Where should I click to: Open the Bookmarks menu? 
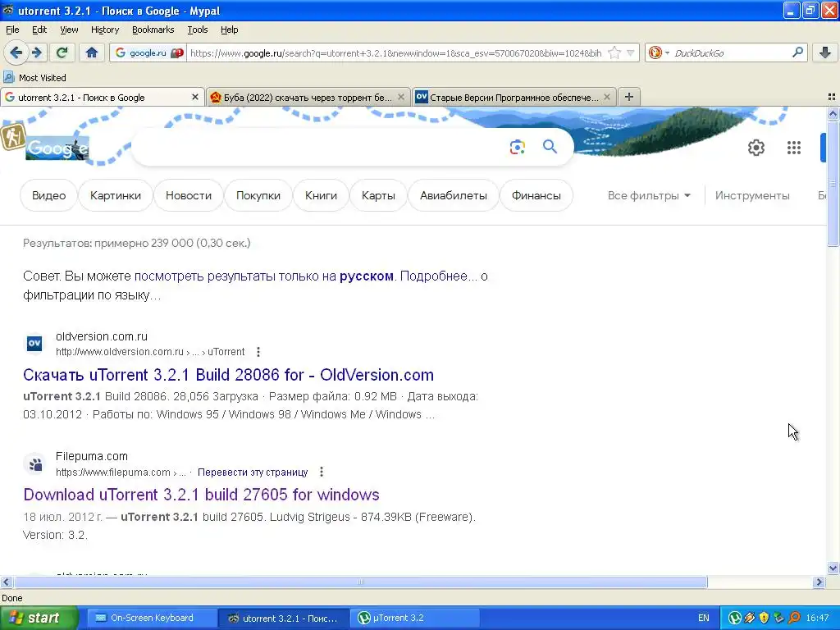(153, 30)
